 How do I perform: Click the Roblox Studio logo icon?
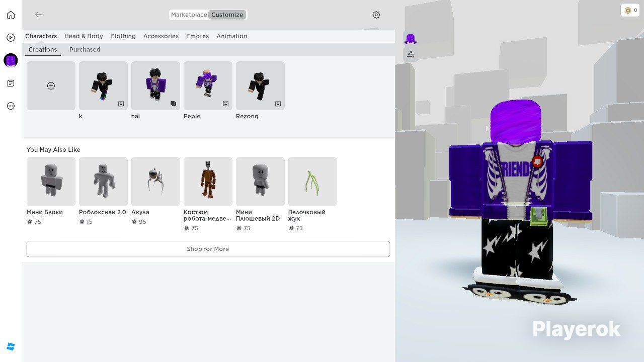click(11, 346)
